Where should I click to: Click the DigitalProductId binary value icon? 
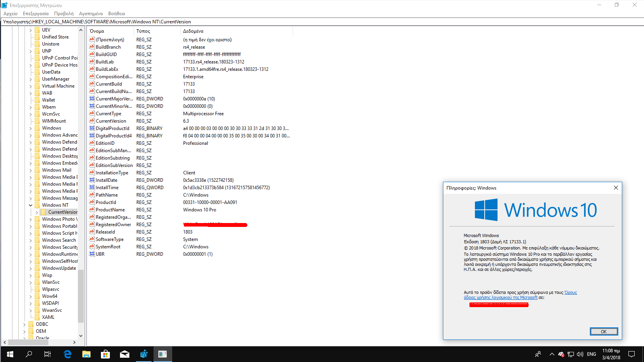(x=92, y=128)
